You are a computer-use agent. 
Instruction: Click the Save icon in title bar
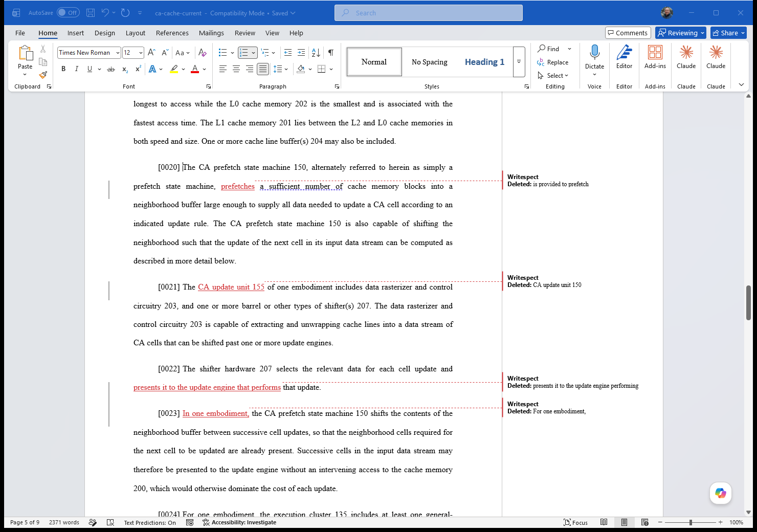tap(91, 13)
